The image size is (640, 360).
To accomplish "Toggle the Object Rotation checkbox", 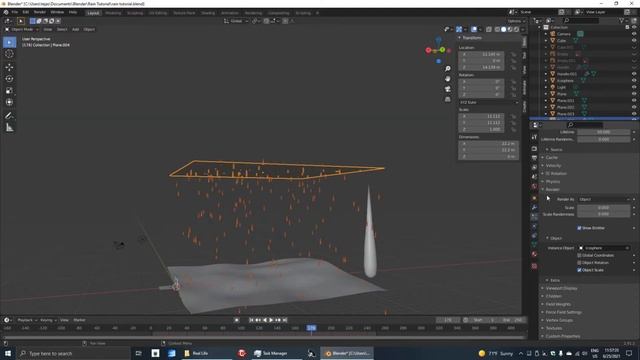I will [579, 262].
